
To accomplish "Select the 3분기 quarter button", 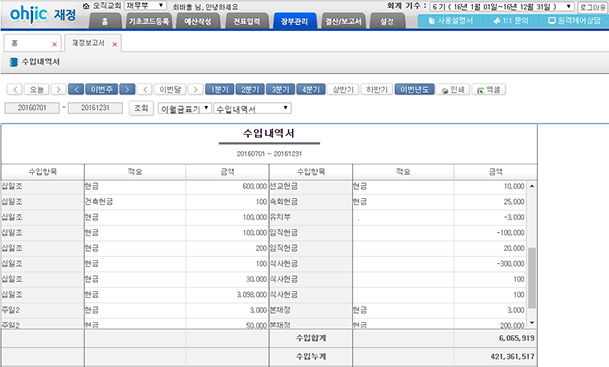I will (280, 89).
